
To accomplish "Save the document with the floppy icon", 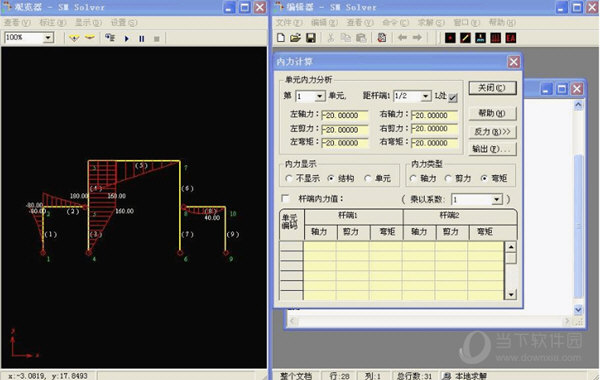I will 311,38.
